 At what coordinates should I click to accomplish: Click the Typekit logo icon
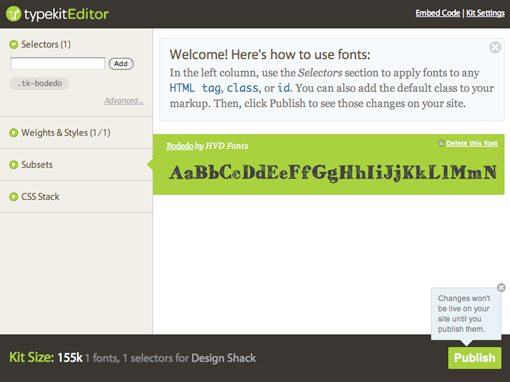click(x=13, y=14)
